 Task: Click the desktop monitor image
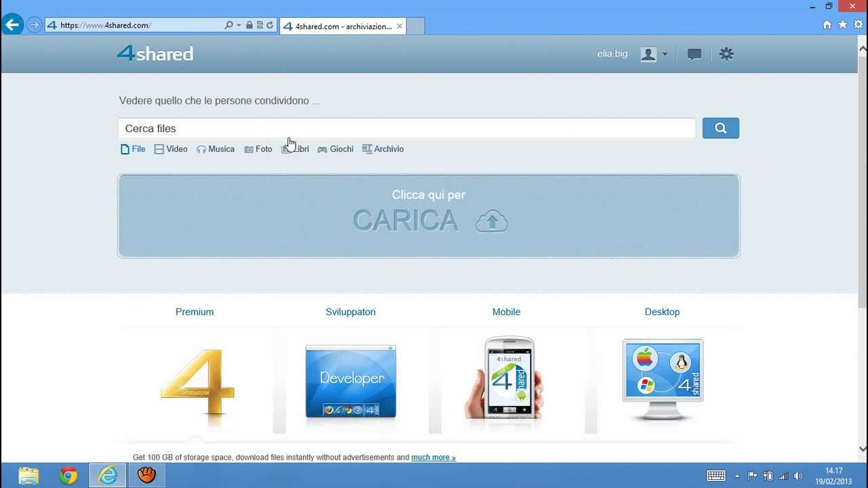pos(663,380)
